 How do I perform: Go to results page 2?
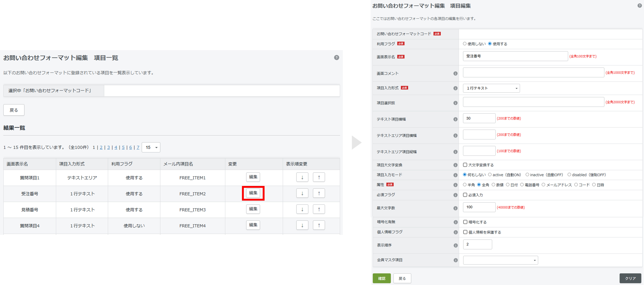pos(101,147)
